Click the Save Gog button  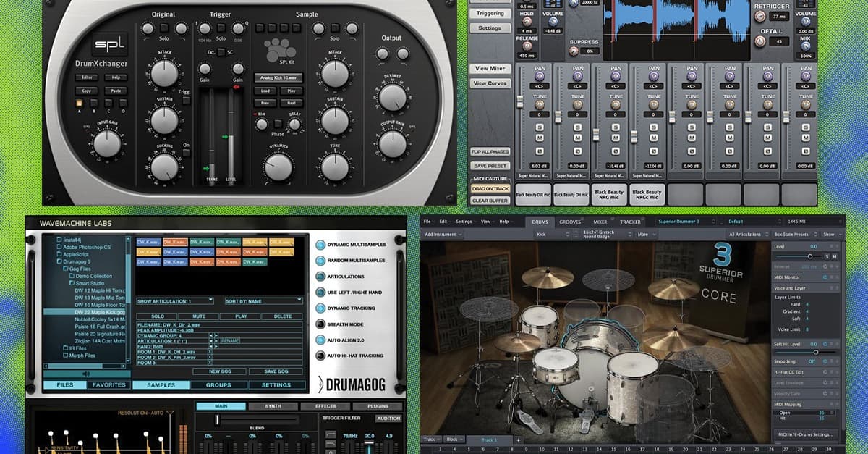click(x=276, y=371)
